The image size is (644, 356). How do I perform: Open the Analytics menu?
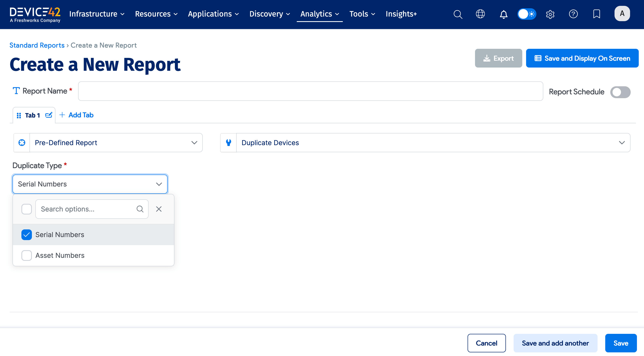click(320, 14)
